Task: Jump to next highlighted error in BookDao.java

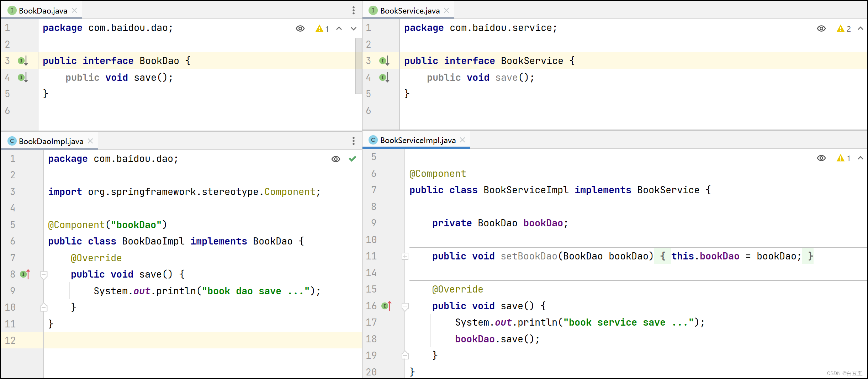Action: click(353, 28)
